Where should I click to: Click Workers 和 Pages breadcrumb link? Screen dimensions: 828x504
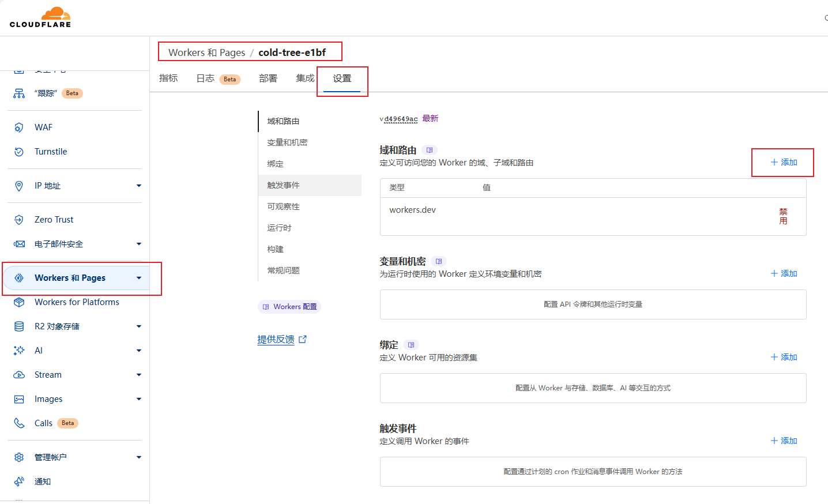pyautogui.click(x=206, y=52)
